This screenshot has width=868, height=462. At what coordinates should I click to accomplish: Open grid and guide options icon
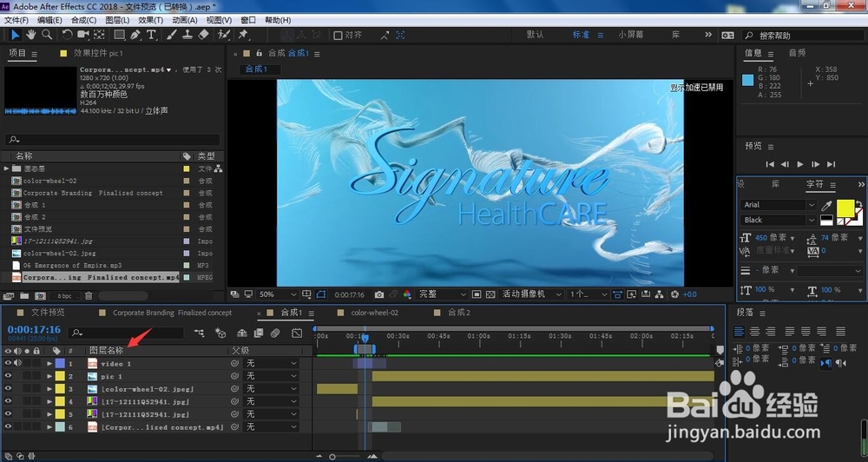(x=306, y=294)
